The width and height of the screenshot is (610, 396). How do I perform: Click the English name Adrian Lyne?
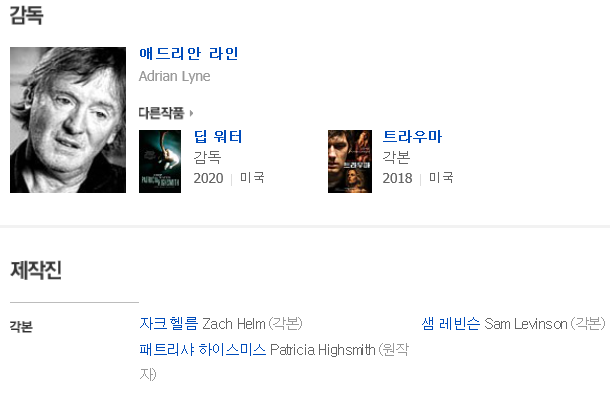point(175,76)
